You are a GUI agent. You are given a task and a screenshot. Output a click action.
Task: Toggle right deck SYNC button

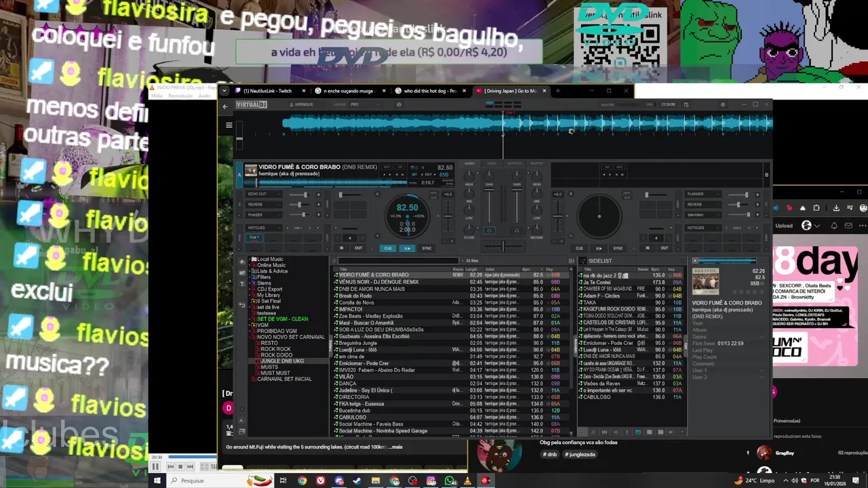[x=618, y=248]
